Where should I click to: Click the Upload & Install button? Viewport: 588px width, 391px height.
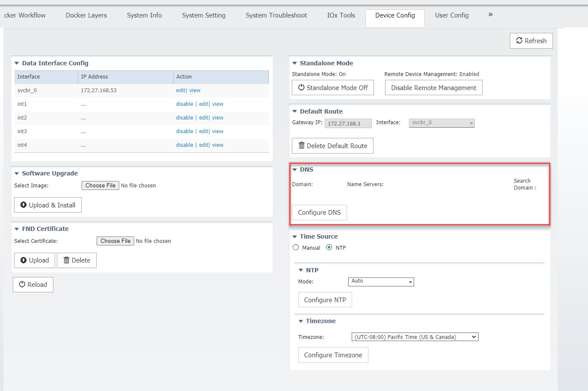(48, 205)
